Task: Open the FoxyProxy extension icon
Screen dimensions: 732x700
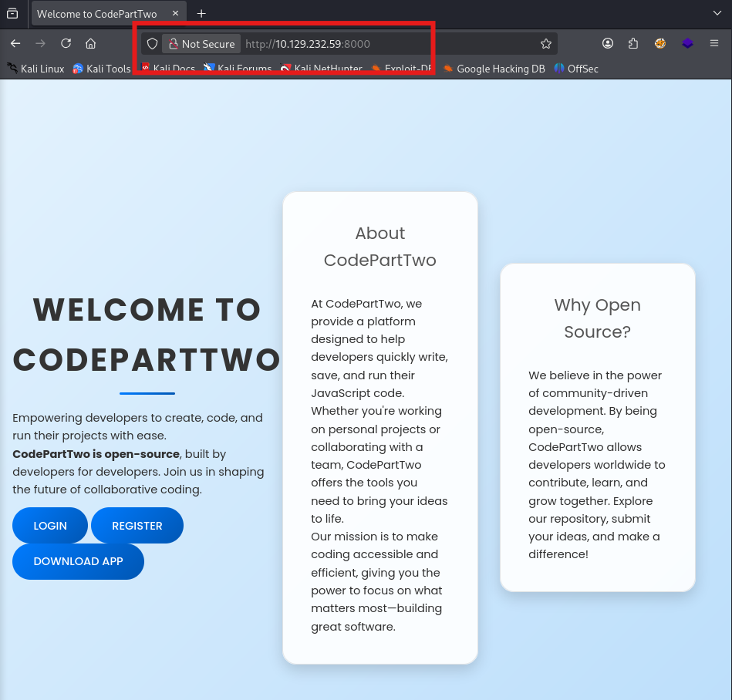Action: tap(660, 43)
